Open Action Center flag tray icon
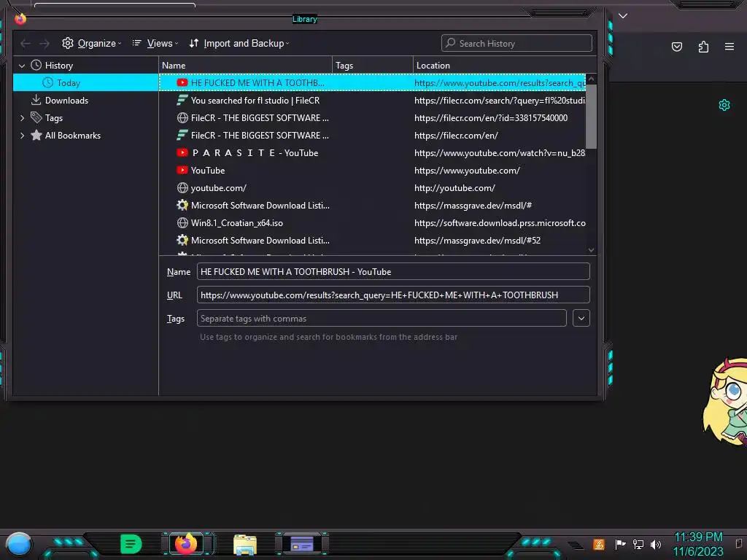The width and height of the screenshot is (747, 560). click(620, 544)
